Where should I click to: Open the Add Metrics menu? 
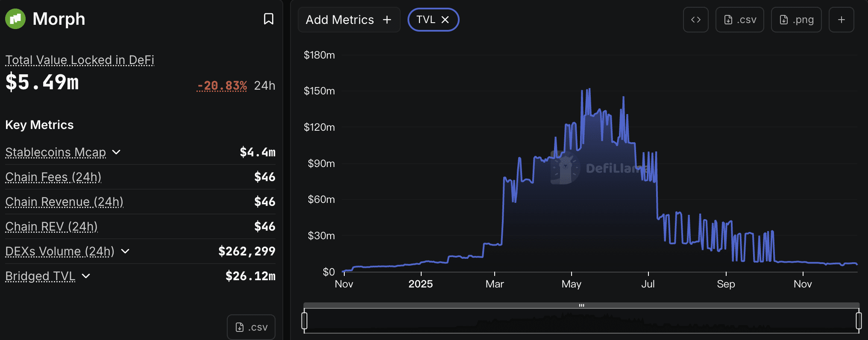click(x=349, y=20)
